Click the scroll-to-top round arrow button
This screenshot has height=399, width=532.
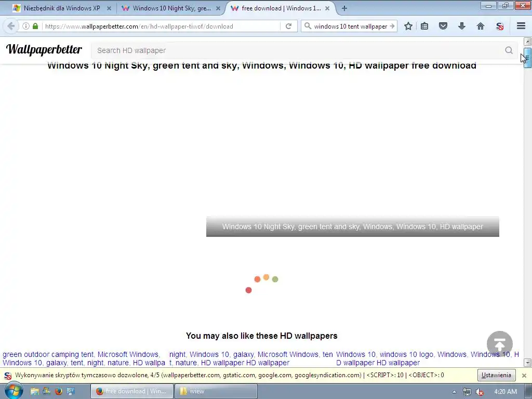(x=499, y=344)
